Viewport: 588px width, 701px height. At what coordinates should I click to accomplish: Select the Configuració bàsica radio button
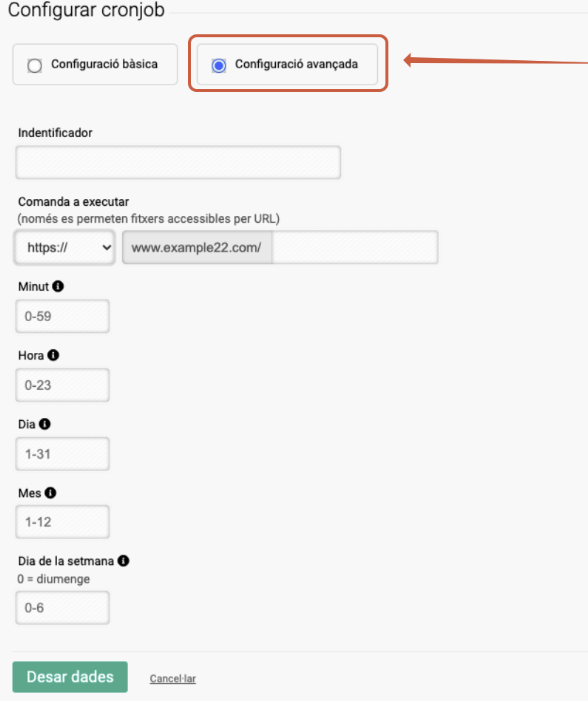34,65
